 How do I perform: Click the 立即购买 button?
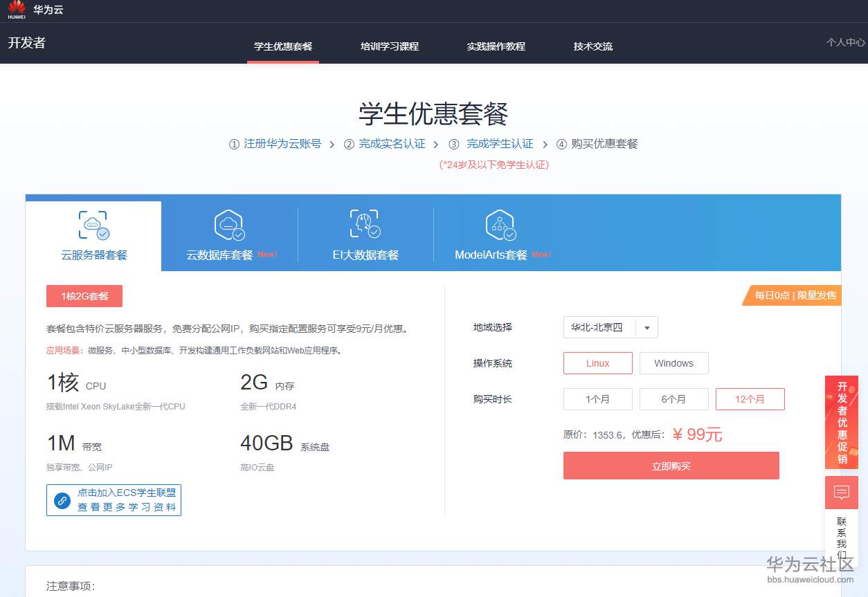671,466
